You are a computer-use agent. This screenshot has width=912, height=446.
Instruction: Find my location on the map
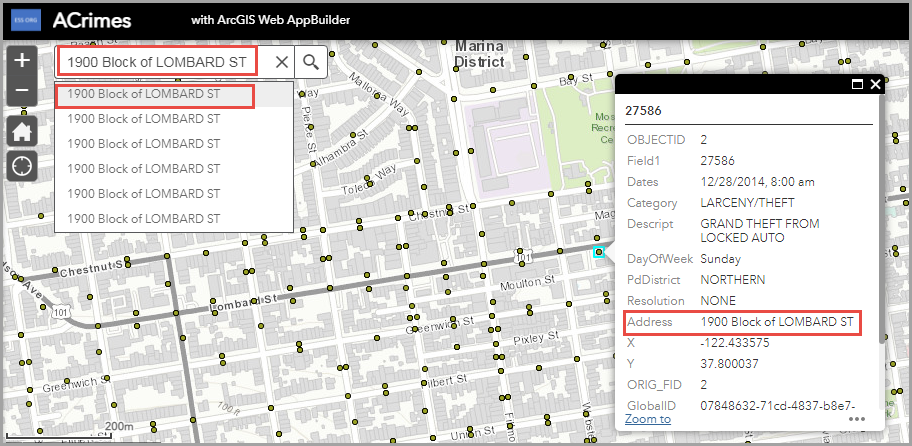pos(22,166)
